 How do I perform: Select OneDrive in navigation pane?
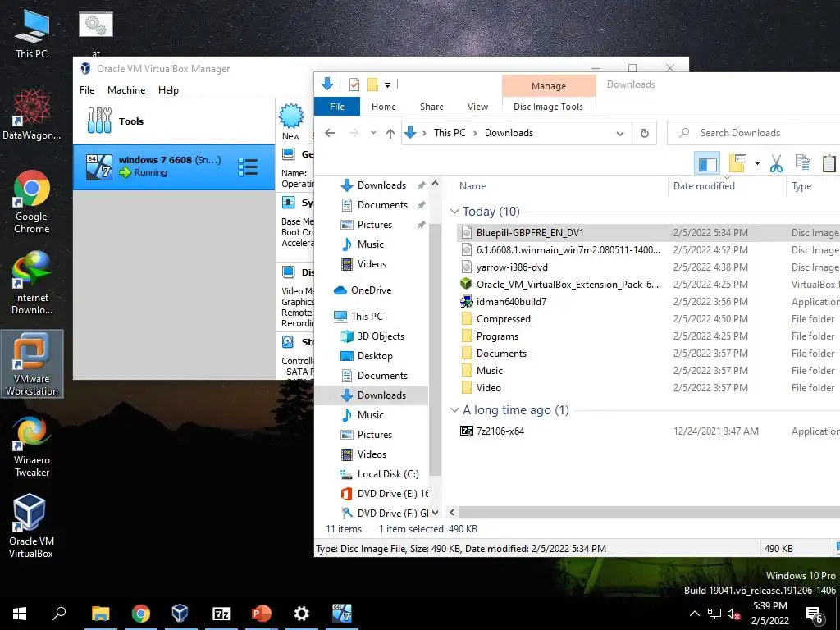coord(371,290)
